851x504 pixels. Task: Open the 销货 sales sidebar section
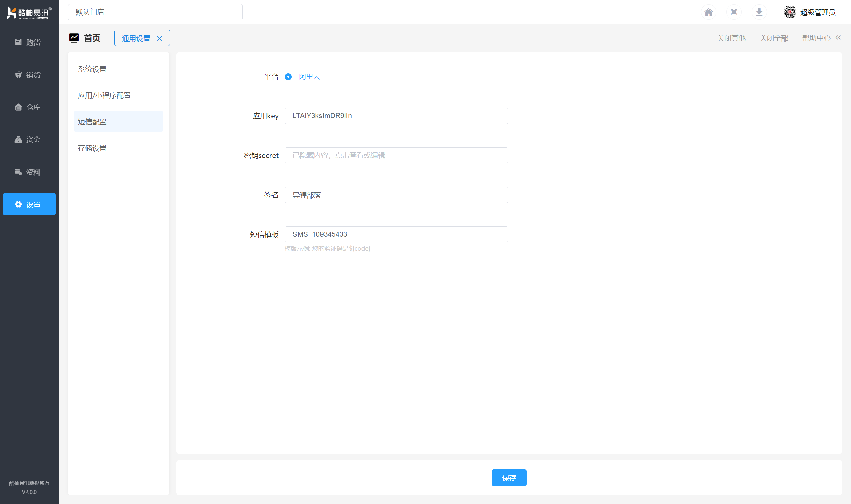[x=29, y=75]
